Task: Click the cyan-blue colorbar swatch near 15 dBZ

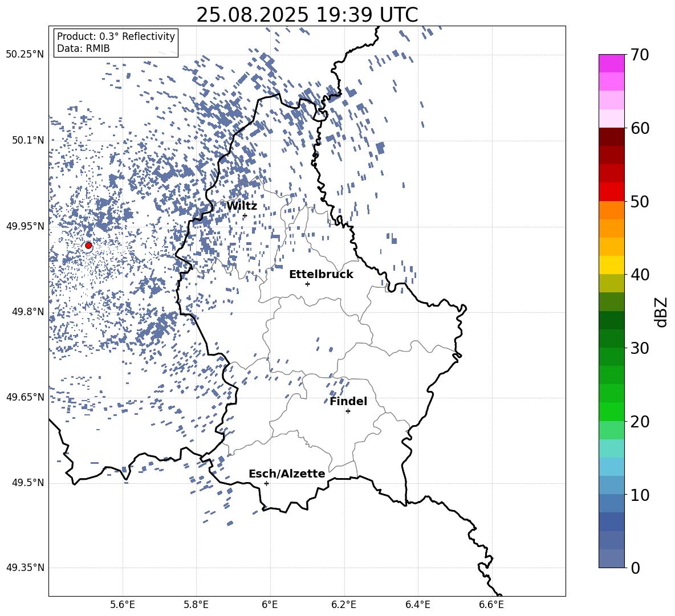Action: click(611, 467)
